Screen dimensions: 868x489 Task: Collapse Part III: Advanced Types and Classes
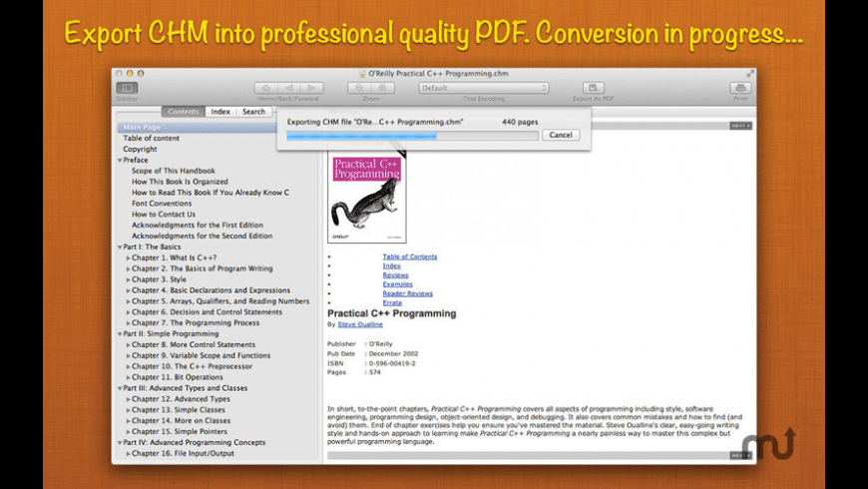pos(120,388)
